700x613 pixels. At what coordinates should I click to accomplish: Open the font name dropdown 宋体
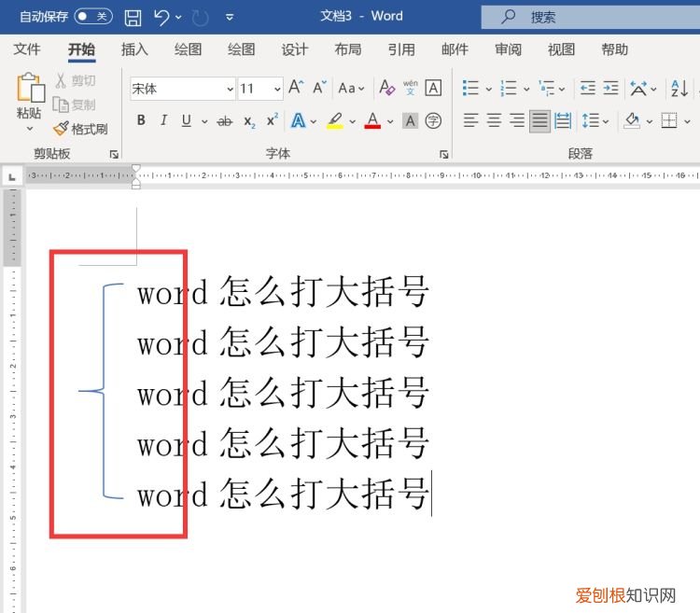point(230,89)
